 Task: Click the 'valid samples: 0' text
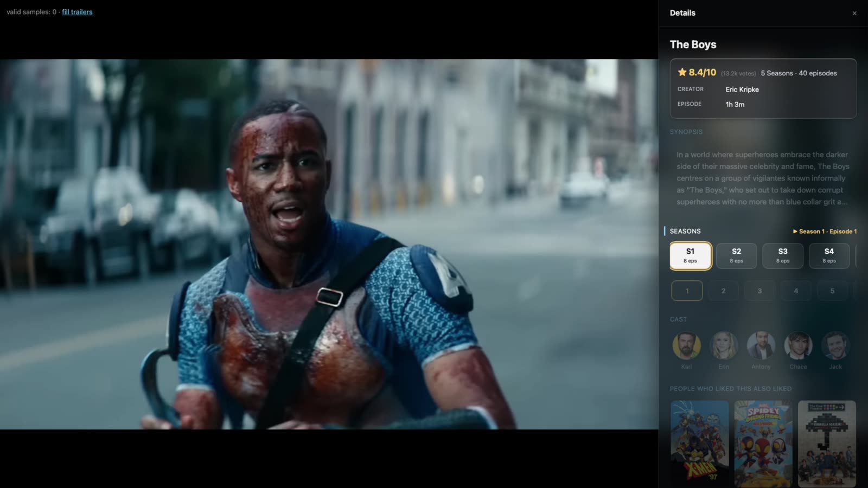[31, 12]
